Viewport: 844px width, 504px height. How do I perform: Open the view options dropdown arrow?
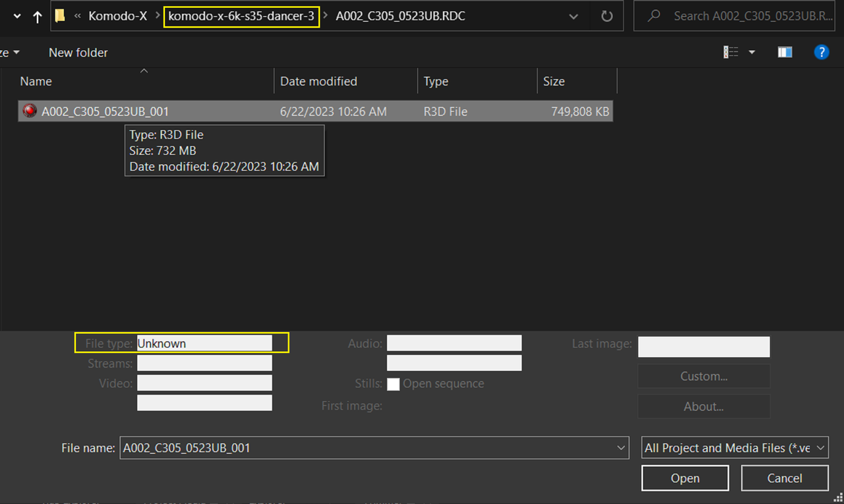coord(752,53)
